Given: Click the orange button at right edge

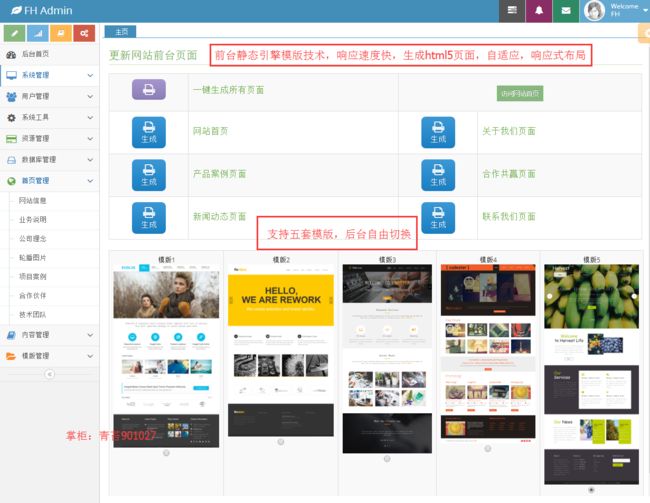Looking at the screenshot, I should [645, 33].
